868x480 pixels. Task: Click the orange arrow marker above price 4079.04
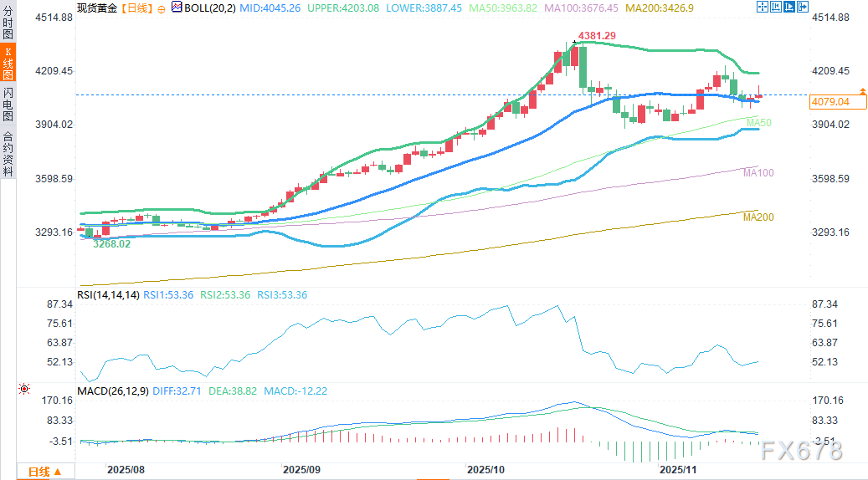(x=862, y=89)
